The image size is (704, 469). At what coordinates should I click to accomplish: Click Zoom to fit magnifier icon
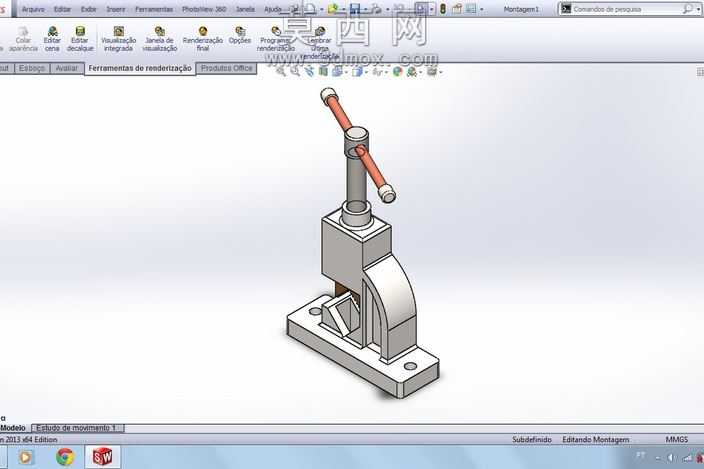(281, 71)
